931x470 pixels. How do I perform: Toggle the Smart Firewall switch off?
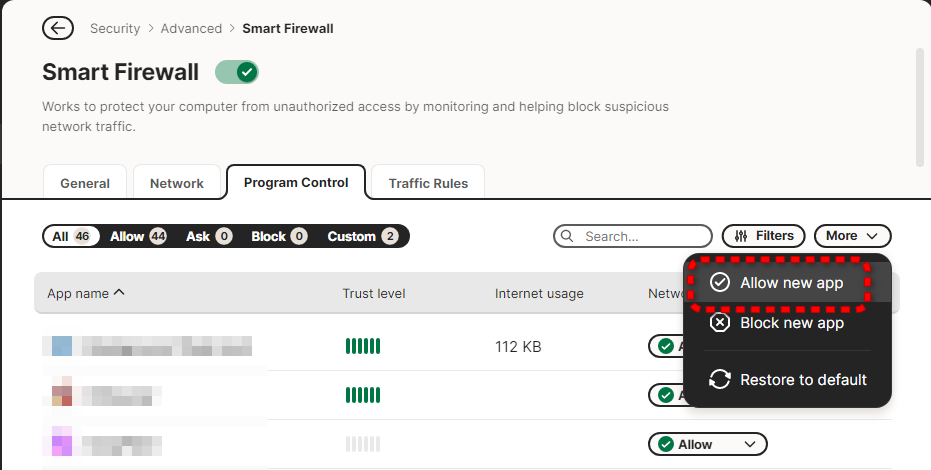(x=237, y=72)
